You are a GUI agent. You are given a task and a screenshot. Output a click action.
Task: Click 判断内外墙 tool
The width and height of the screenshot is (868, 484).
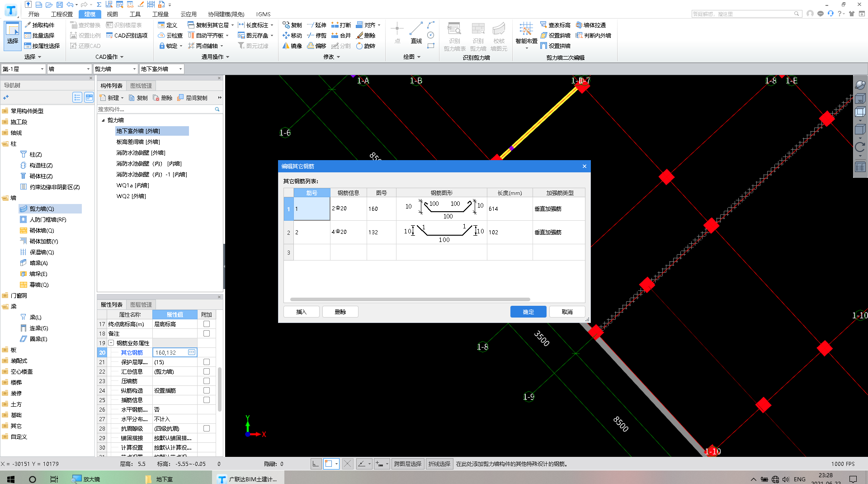pos(593,35)
